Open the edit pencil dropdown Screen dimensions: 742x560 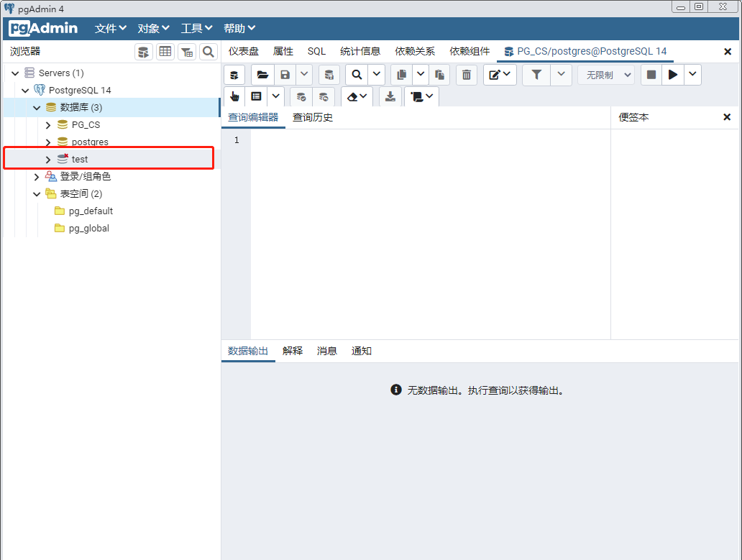[500, 75]
